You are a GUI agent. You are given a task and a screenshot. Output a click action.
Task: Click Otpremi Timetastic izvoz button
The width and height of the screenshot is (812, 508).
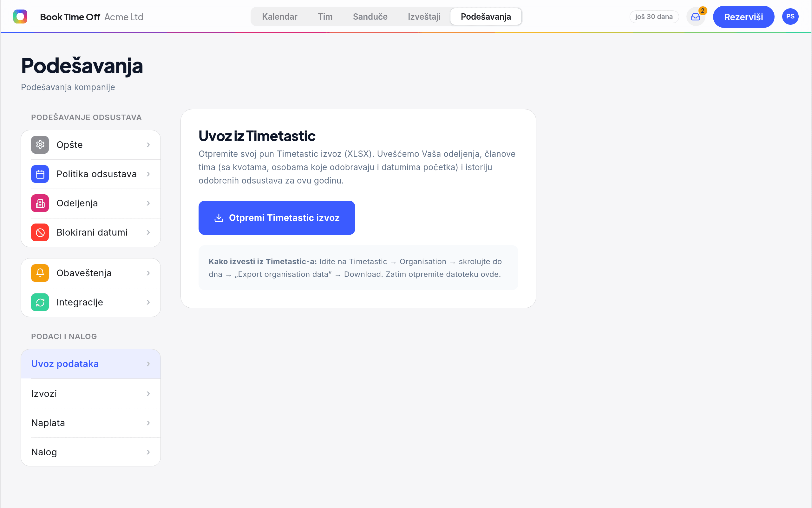(x=277, y=218)
